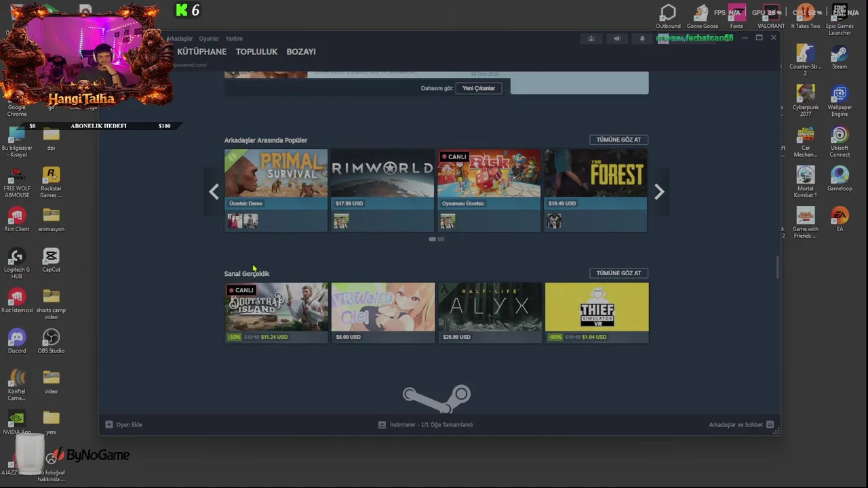The image size is (868, 488).
Task: Open Gameloop desktop shortcut
Action: point(840,178)
